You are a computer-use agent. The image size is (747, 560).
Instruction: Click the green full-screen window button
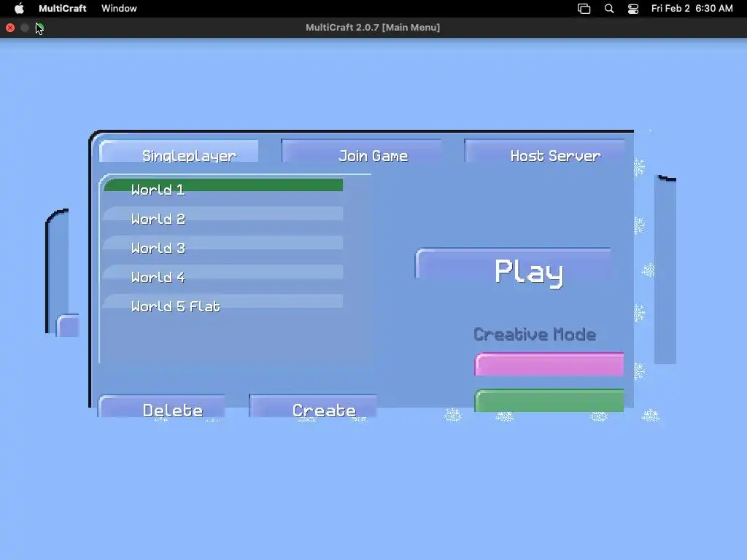click(39, 28)
